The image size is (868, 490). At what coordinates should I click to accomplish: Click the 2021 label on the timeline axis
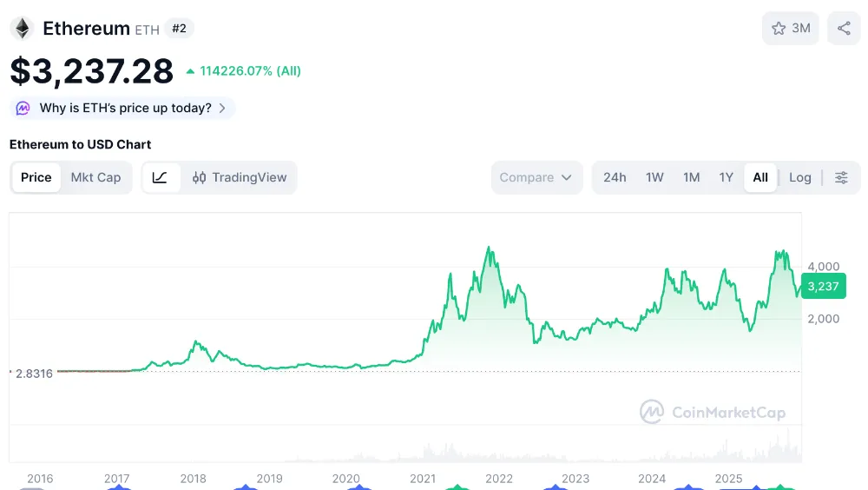pyautogui.click(x=423, y=479)
